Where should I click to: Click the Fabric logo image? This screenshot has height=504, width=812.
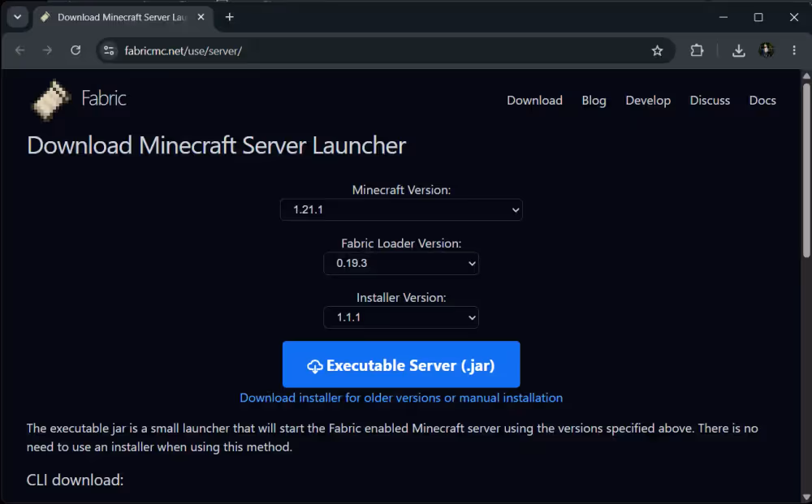(x=50, y=100)
